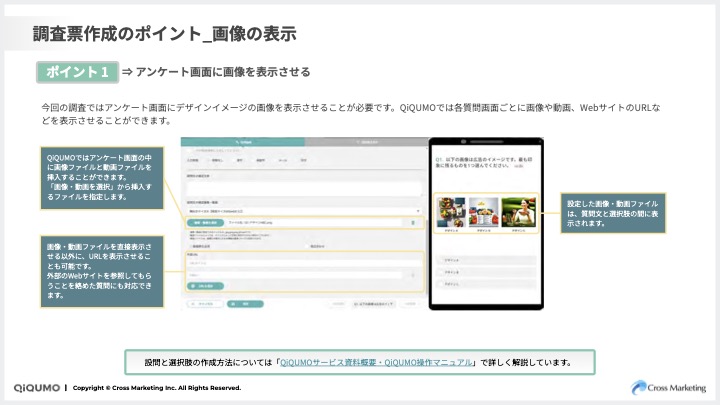The height and width of the screenshot is (405, 720).
Task: Click the callout starting QiQUMOではアンケート画面の中
Action: point(102,178)
